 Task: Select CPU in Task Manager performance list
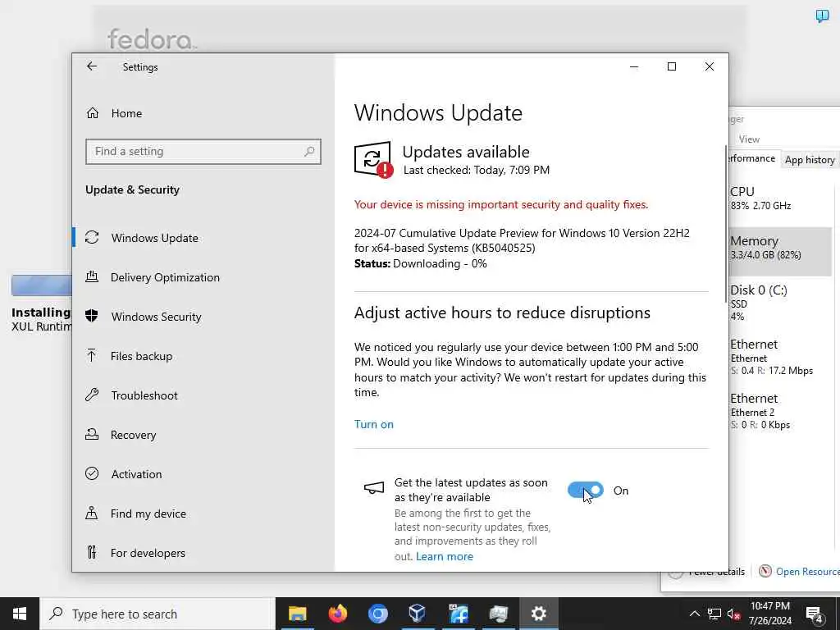[781, 198]
